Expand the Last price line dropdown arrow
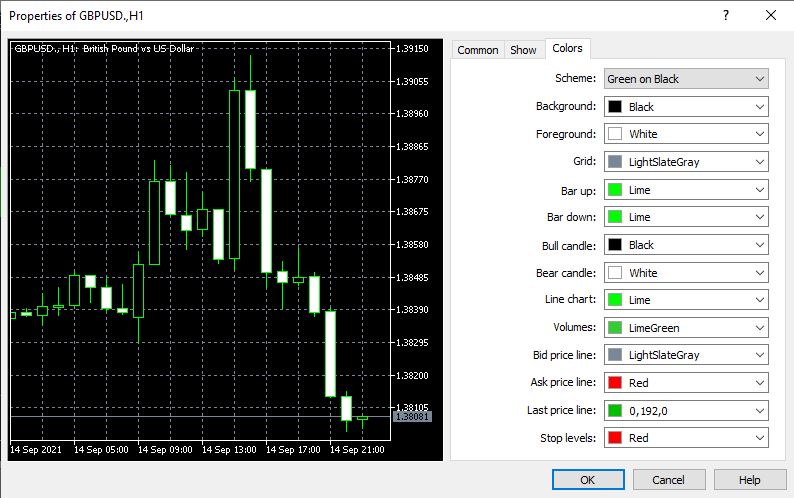The height and width of the screenshot is (498, 794). (x=760, y=411)
